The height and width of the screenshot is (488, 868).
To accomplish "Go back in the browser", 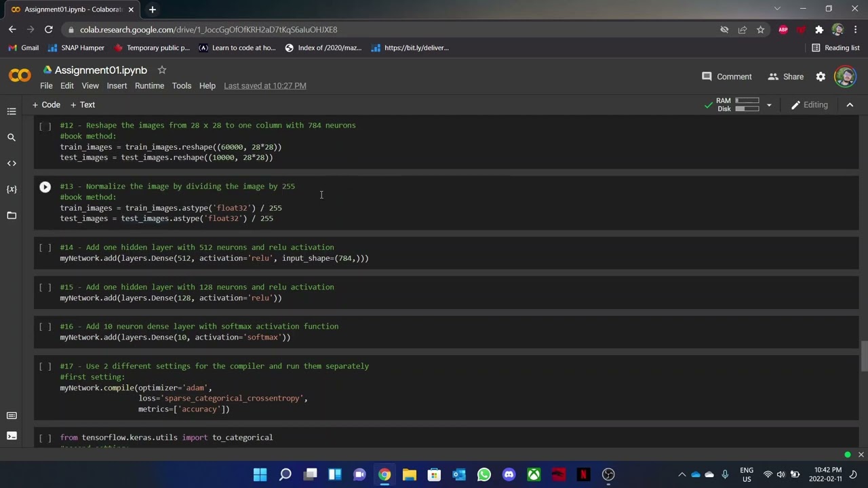I will [12, 30].
